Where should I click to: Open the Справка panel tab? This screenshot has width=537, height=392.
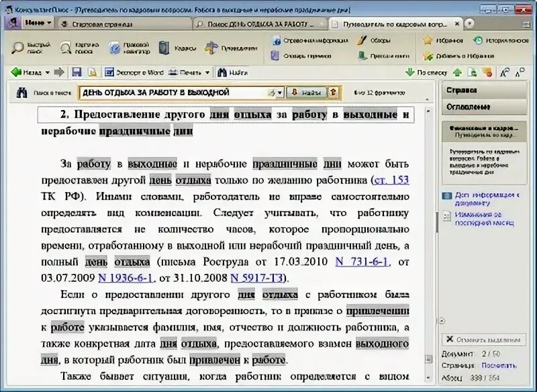pos(484,91)
